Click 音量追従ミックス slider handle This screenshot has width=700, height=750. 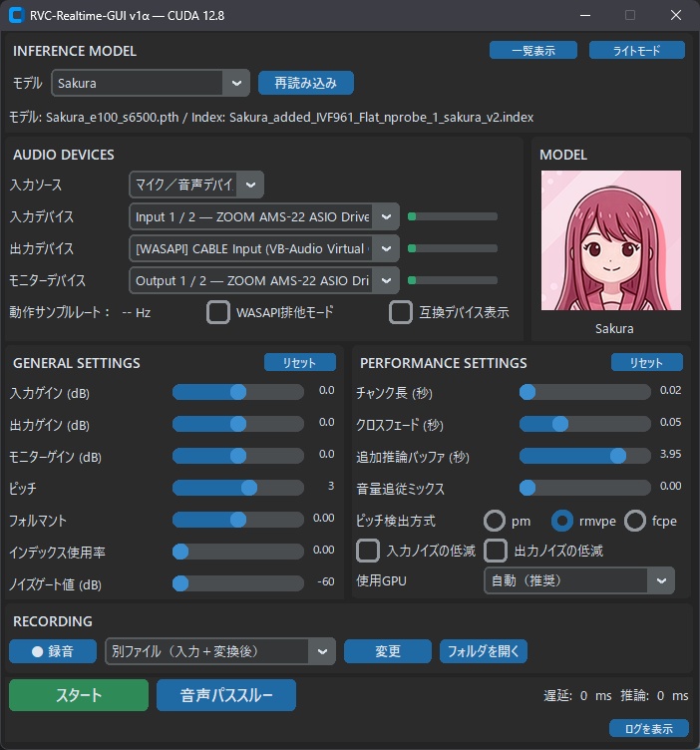527,488
